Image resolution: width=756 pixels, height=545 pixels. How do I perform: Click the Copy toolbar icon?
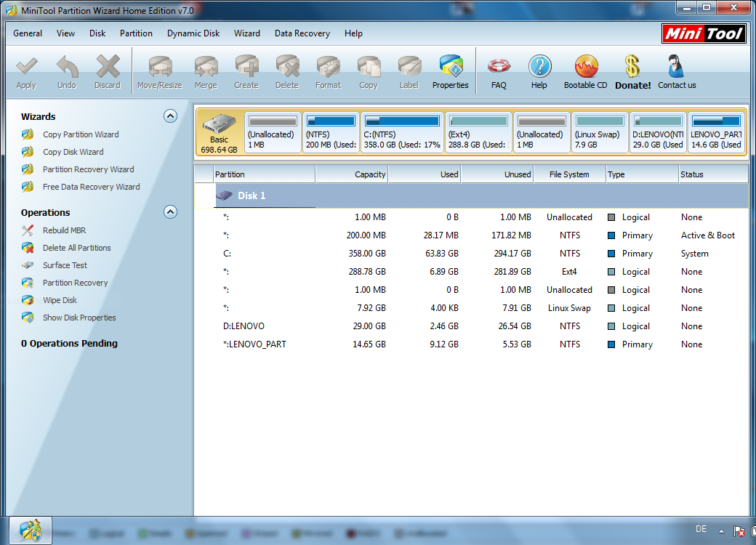(369, 67)
